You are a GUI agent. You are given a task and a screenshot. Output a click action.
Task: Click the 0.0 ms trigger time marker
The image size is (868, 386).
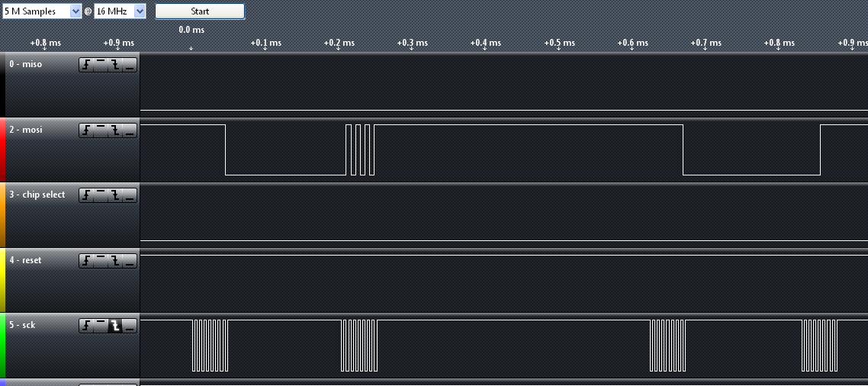pos(191,30)
